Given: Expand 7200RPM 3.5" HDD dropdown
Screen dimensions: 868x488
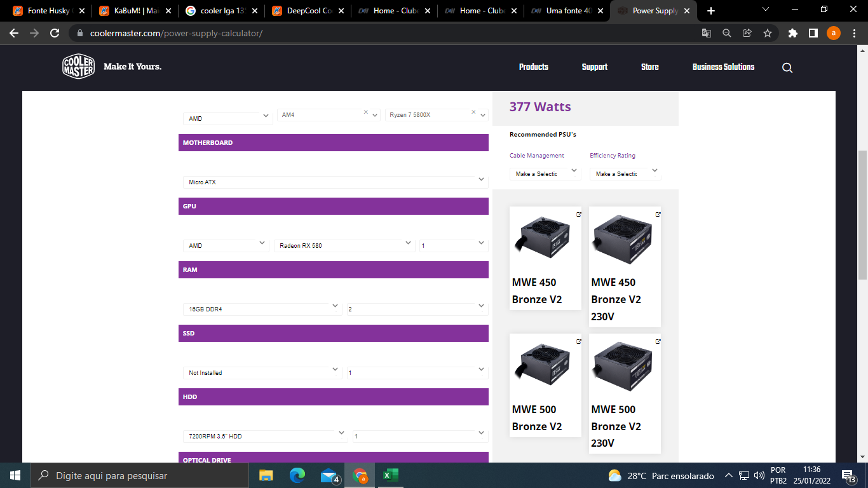Looking at the screenshot, I should pyautogui.click(x=266, y=436).
